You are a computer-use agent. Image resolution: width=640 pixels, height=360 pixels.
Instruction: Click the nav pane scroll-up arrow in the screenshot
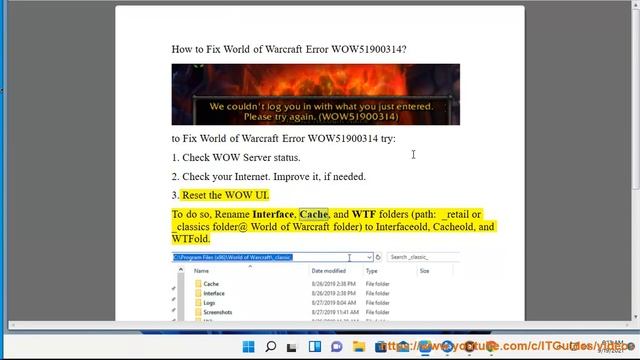tap(181, 270)
